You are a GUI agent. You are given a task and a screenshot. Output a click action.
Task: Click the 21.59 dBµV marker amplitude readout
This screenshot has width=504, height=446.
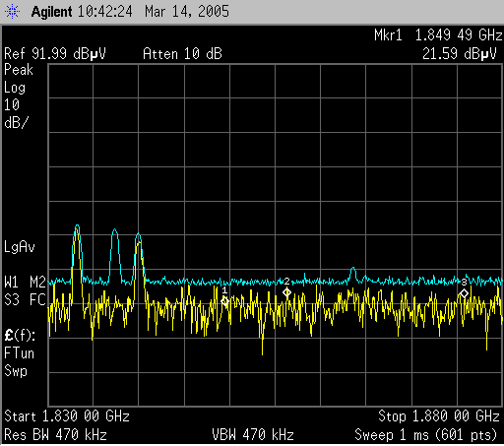click(x=460, y=54)
